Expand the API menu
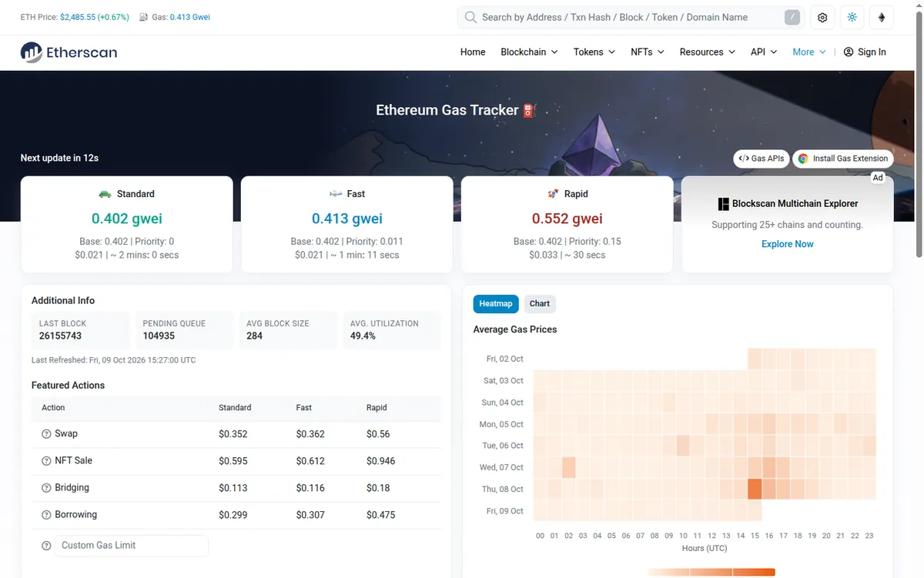Image resolution: width=924 pixels, height=578 pixels. (764, 52)
